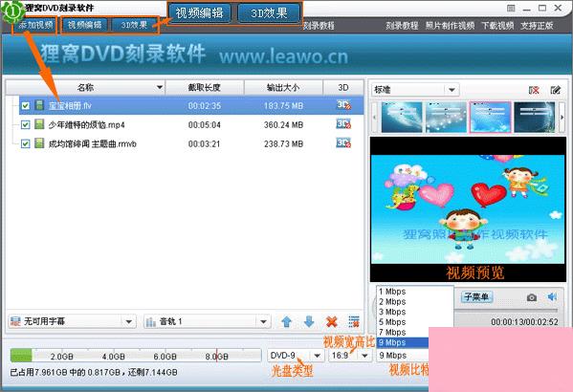The width and height of the screenshot is (573, 392).
Task: Click the 3D icon for 少年维特的烦恼.mp4
Action: 343,124
